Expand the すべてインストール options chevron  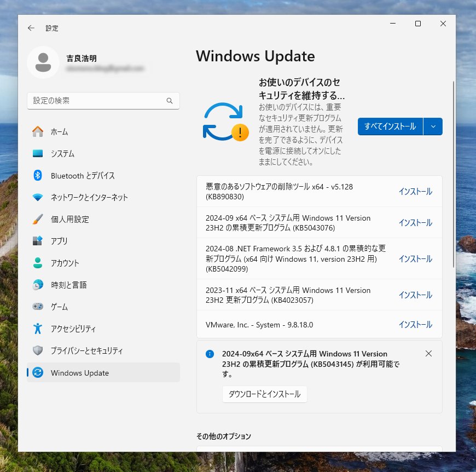point(433,126)
